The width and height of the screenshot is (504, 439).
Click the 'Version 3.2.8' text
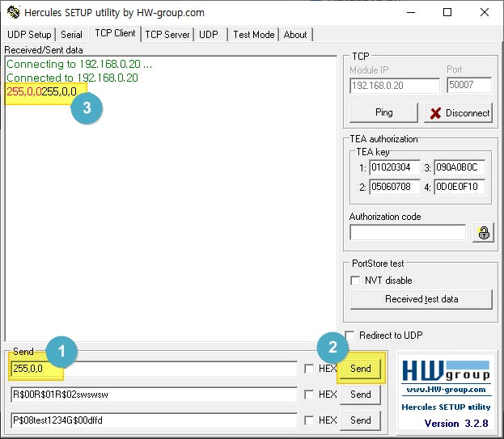tap(456, 424)
